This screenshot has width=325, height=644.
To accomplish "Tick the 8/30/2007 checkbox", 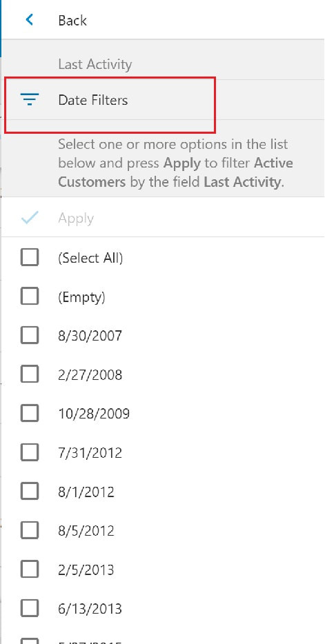I will pyautogui.click(x=30, y=335).
